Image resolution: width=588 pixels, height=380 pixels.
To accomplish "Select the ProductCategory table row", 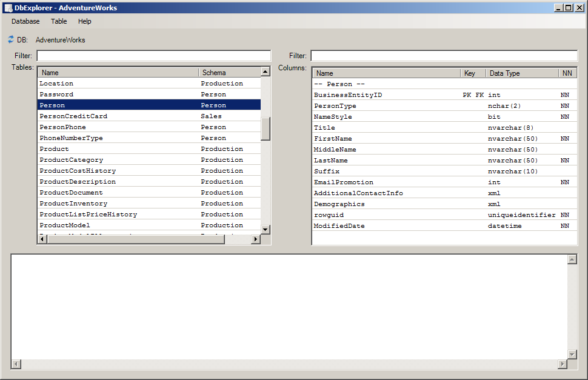I will point(149,159).
